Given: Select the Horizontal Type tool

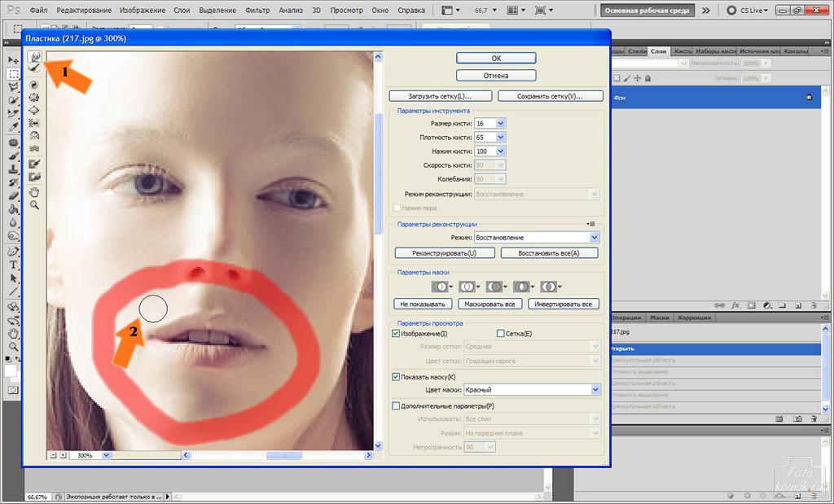Looking at the screenshot, I should 14,265.
